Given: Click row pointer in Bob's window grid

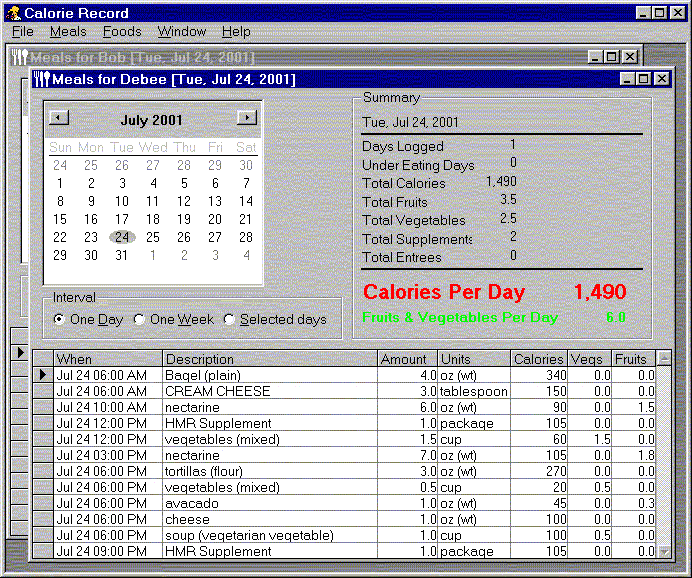Looking at the screenshot, I should pos(20,353).
